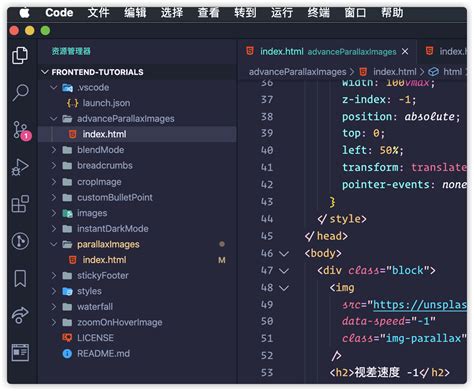The width and height of the screenshot is (474, 391).
Task: Switch to the second index.html tab
Action: [x=447, y=51]
